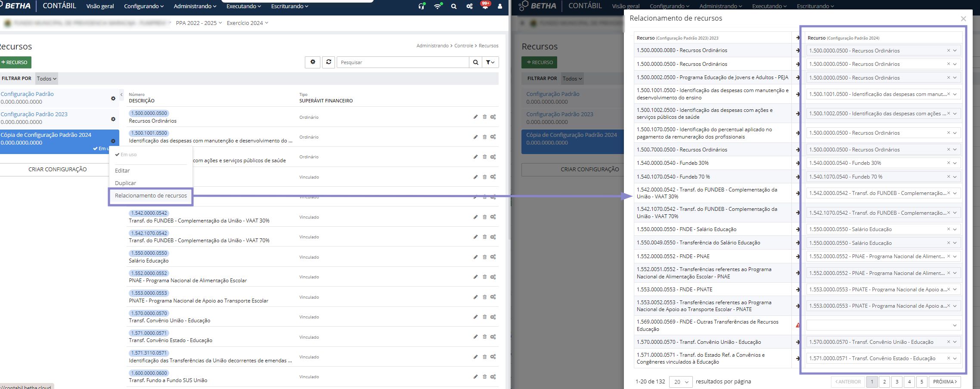980x389 pixels.
Task: Click CRIAR CONFIGURAÇÃO button
Action: click(58, 170)
